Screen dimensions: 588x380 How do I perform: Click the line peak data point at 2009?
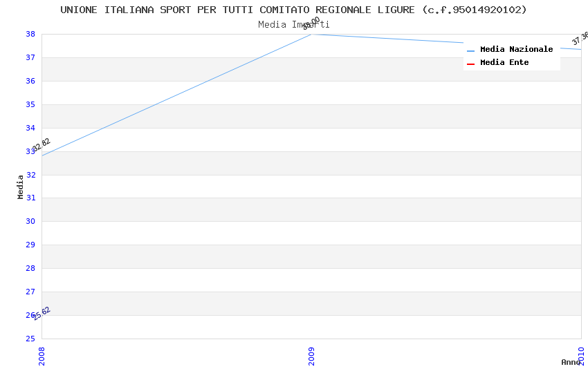click(311, 35)
